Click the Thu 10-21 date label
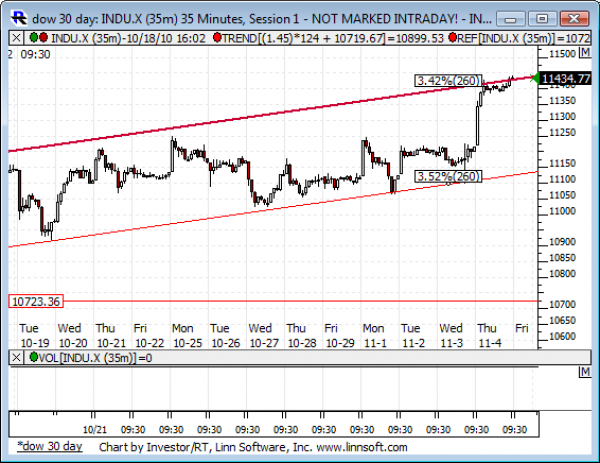The width and height of the screenshot is (600, 463). [x=111, y=336]
